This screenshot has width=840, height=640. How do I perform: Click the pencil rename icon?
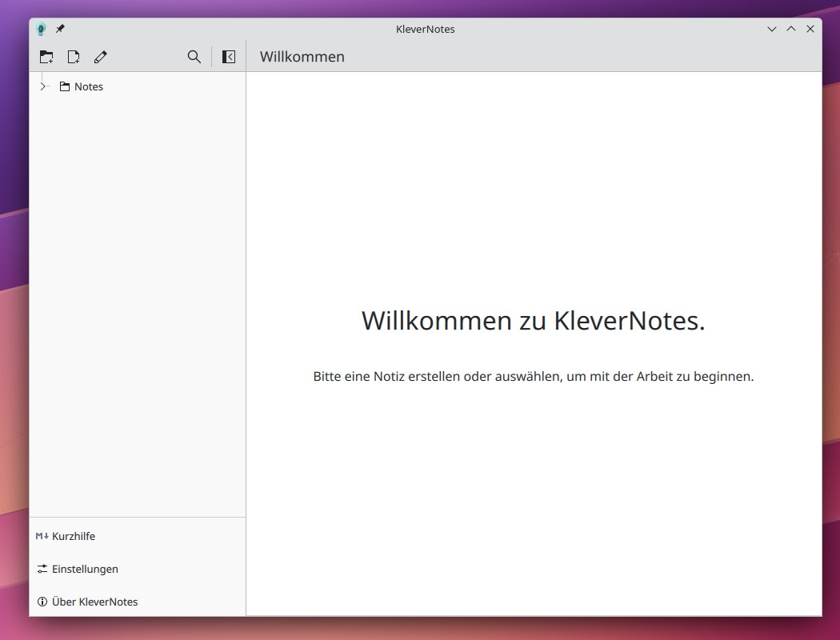click(x=100, y=57)
